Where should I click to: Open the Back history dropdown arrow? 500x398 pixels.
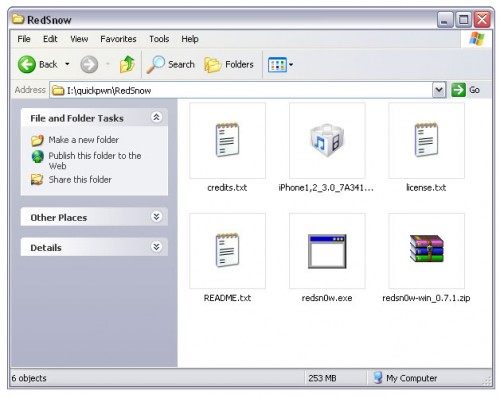coord(67,64)
